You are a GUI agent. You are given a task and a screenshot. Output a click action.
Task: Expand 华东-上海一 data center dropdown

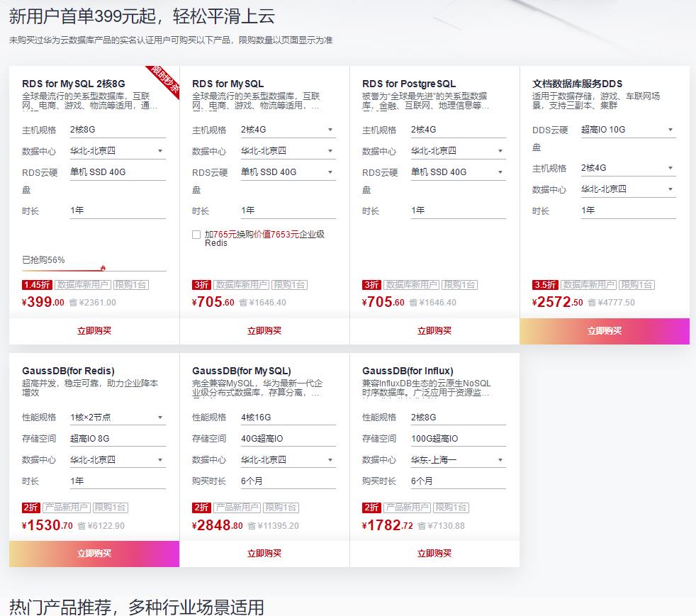[458, 460]
